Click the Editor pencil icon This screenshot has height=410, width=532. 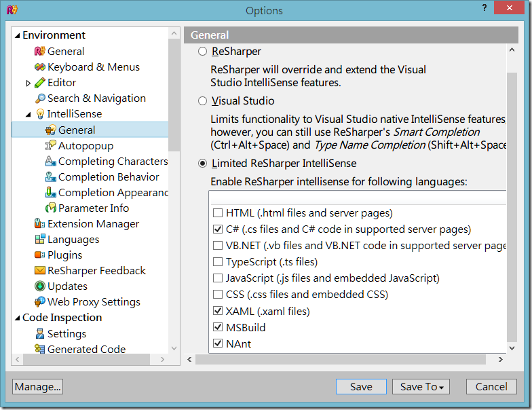tap(39, 83)
